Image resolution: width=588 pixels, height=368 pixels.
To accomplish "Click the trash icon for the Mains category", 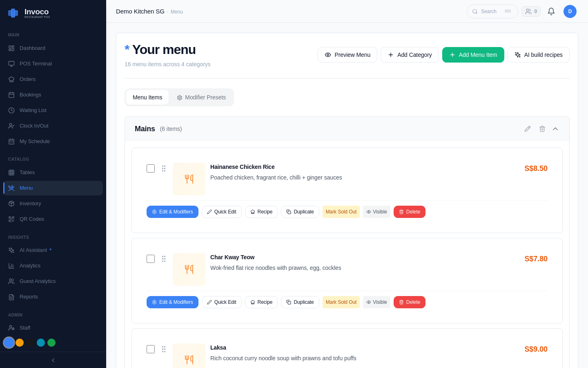I will (542, 129).
